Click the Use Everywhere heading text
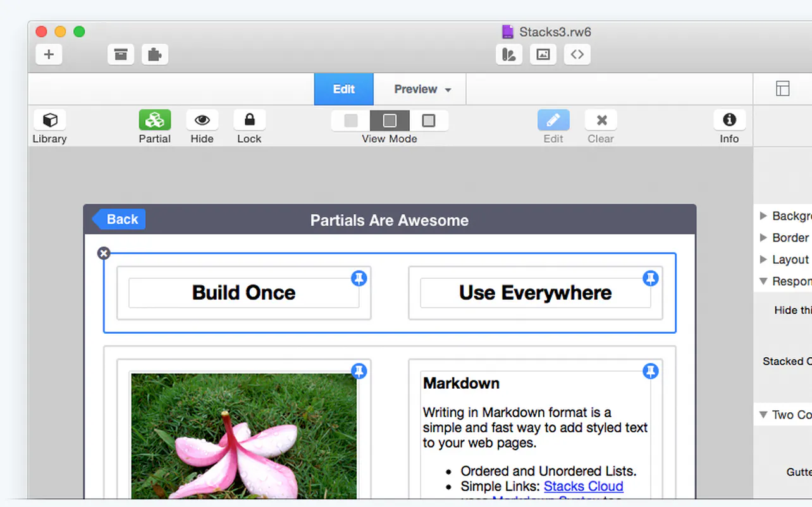Viewport: 812px width, 507px height. click(x=536, y=293)
